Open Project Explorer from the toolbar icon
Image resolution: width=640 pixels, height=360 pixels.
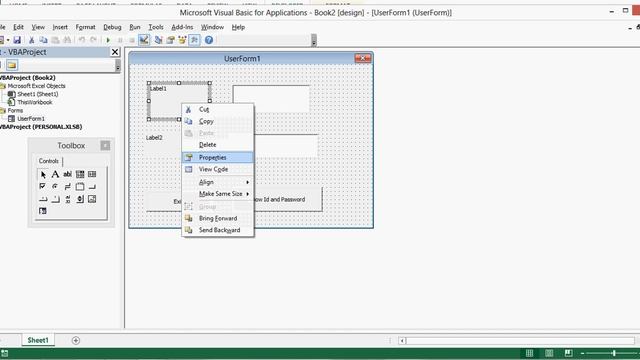coord(158,40)
